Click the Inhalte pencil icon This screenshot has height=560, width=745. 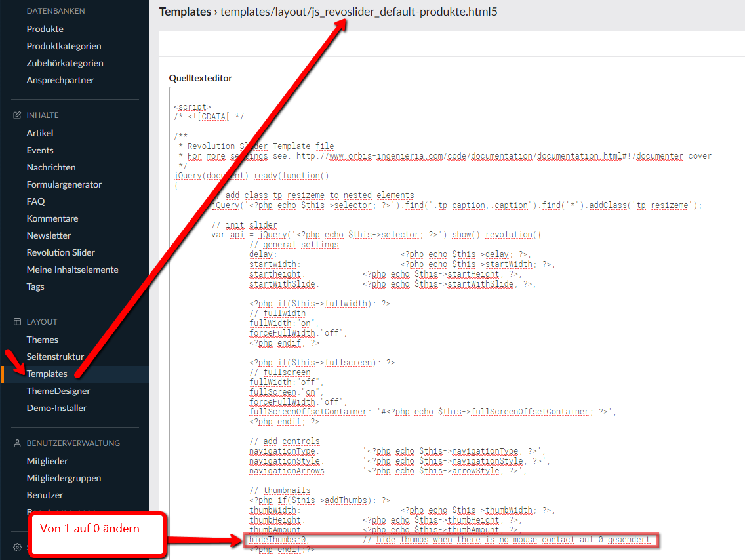18,115
